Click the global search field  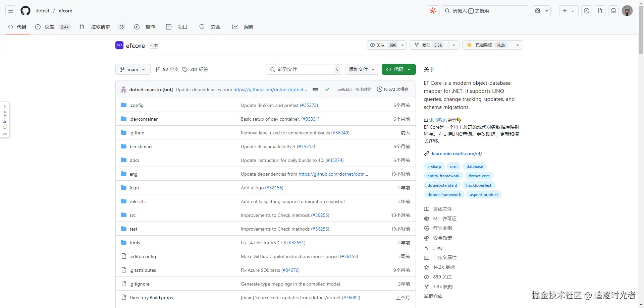click(486, 11)
